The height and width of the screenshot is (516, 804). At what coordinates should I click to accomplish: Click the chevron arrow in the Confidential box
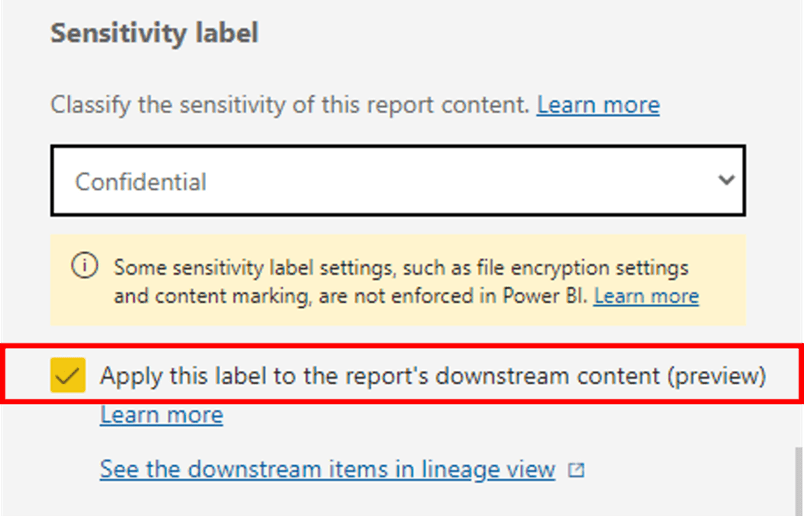[726, 180]
